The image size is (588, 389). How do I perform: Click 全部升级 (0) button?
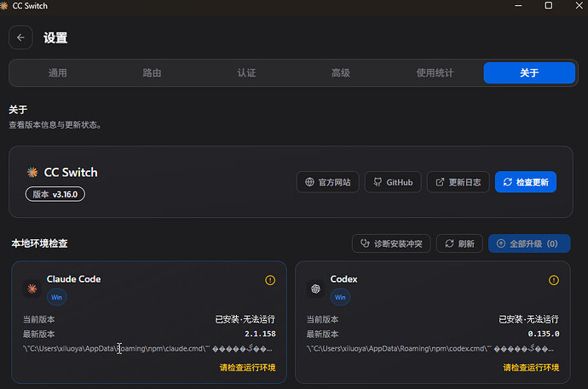pos(529,243)
